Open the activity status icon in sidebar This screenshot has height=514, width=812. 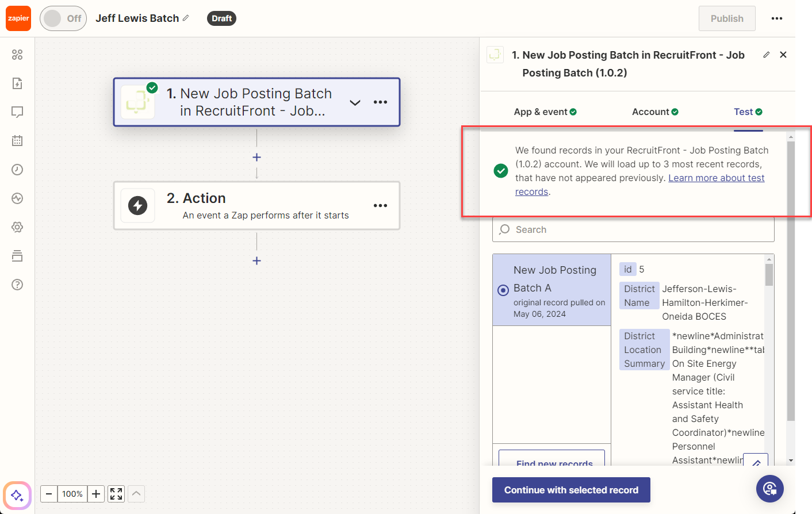(17, 198)
